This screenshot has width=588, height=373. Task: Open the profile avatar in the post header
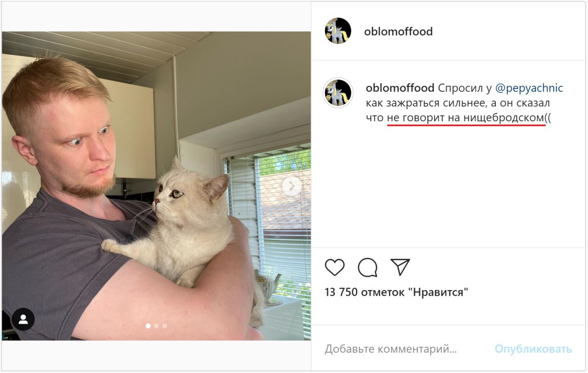(338, 31)
